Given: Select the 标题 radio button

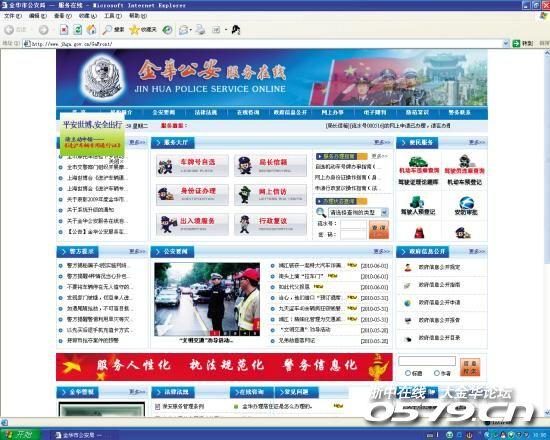Looking at the screenshot, I should pyautogui.click(x=408, y=373).
